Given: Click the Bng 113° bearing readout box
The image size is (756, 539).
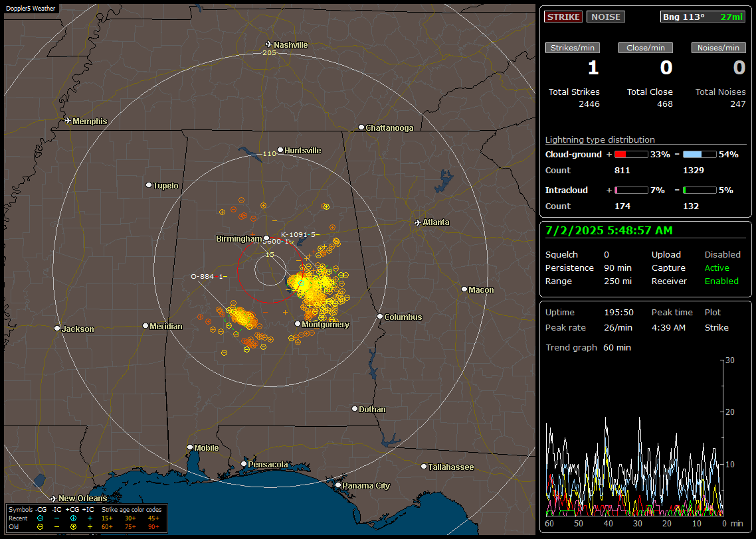Looking at the screenshot, I should point(703,17).
